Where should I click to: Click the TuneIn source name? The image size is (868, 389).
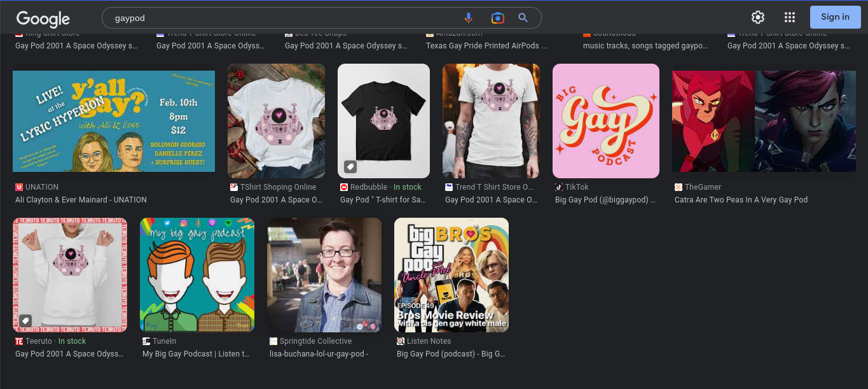pyautogui.click(x=164, y=341)
